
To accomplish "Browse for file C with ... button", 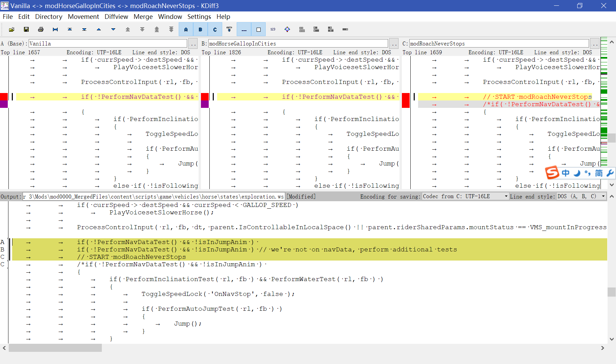I will (x=594, y=43).
